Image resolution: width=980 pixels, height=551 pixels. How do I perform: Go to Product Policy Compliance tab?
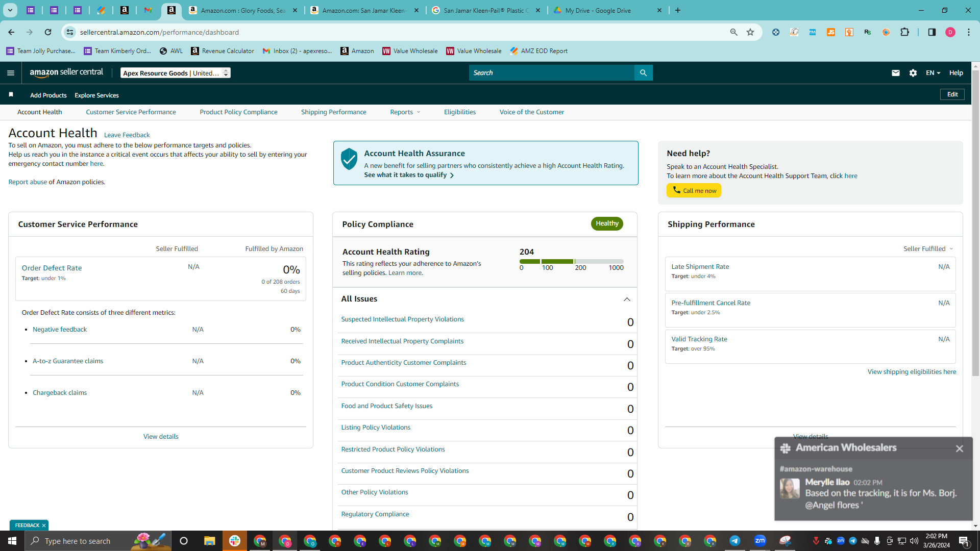coord(238,112)
